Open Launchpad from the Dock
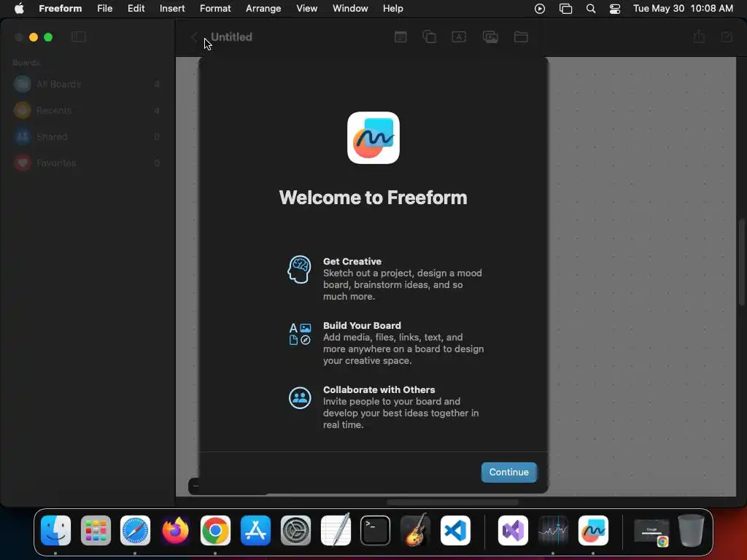This screenshot has height=560, width=747. click(96, 531)
